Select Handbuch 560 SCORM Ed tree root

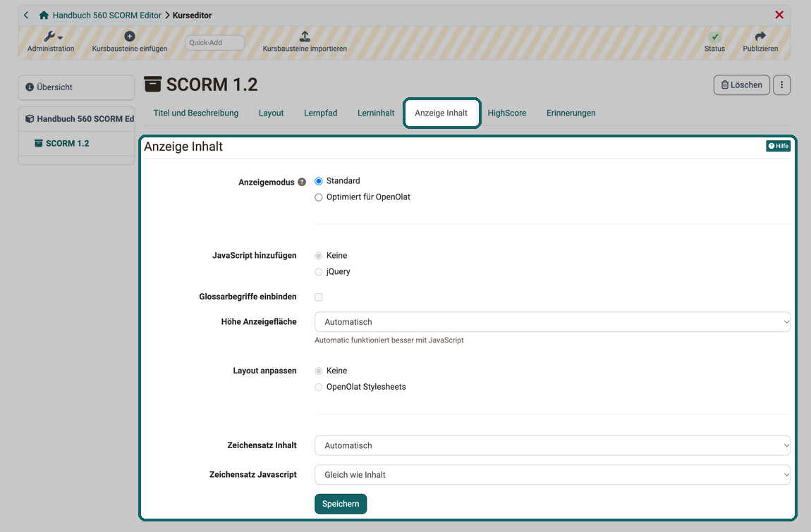click(80, 119)
